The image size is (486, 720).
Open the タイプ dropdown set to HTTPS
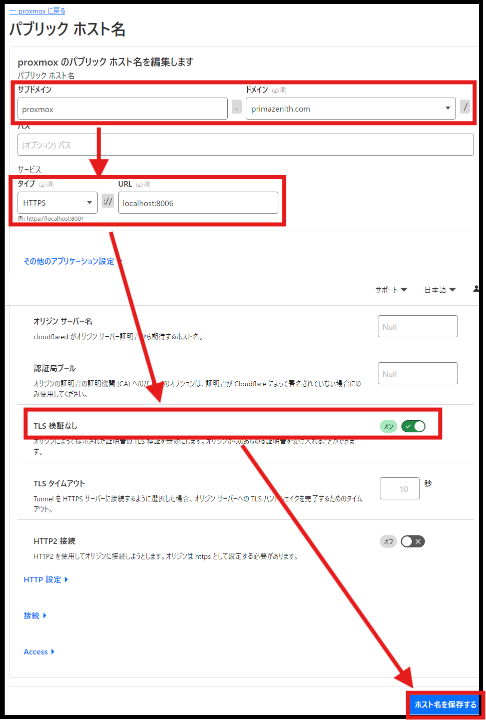(57, 202)
